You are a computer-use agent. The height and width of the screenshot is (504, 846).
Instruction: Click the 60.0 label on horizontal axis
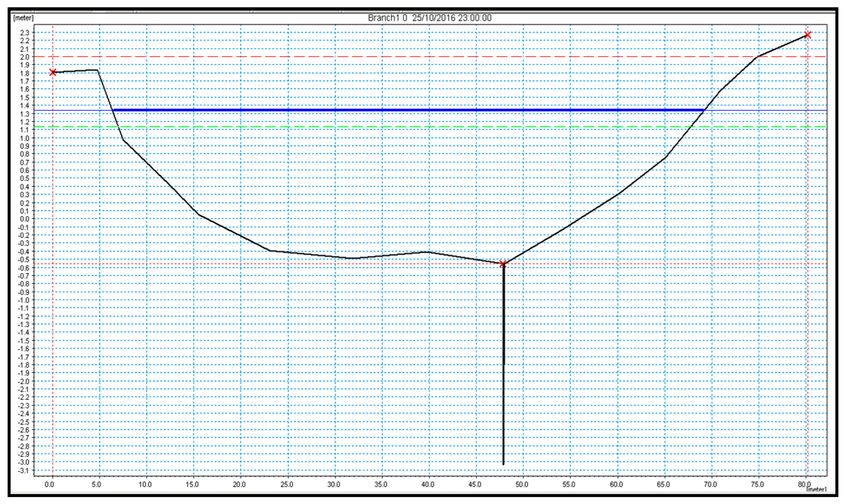point(616,484)
